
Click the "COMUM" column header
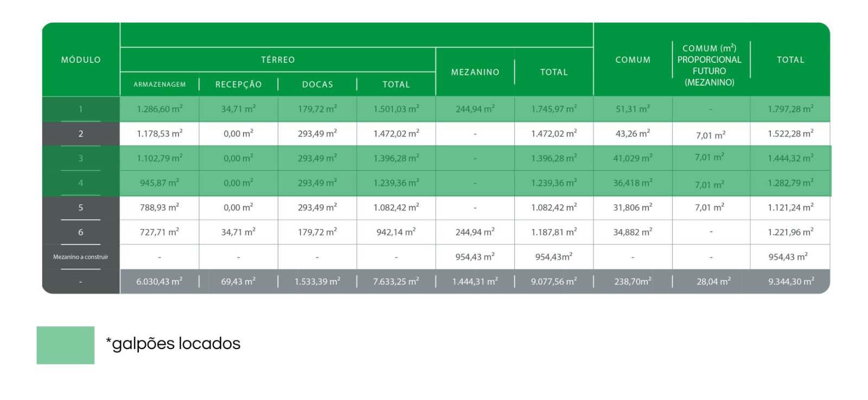click(x=633, y=60)
